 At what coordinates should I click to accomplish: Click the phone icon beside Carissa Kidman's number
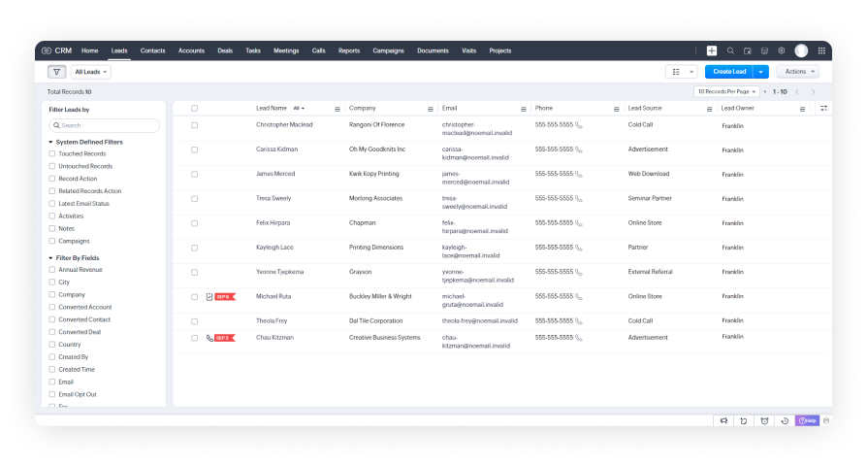(x=579, y=150)
